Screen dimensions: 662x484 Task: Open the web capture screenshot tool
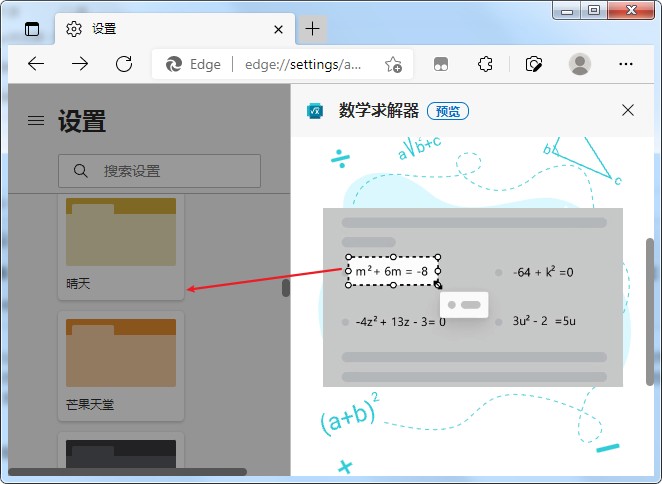(534, 64)
